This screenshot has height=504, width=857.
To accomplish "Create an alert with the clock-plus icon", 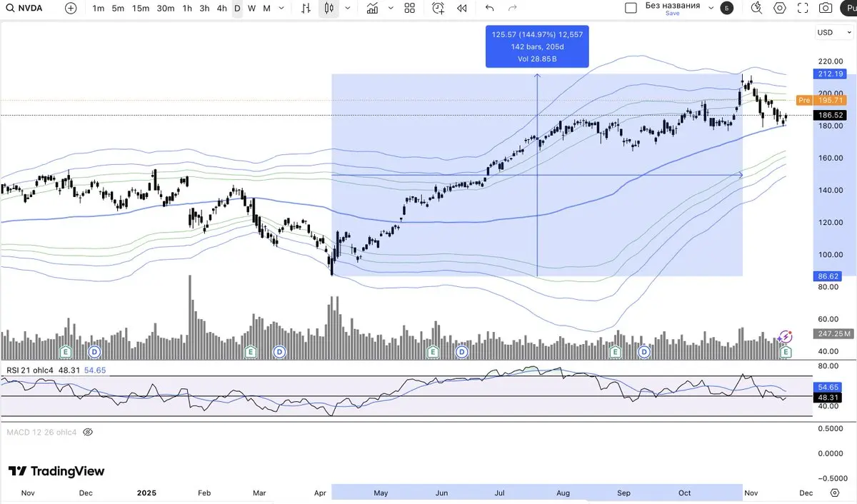I will 438,9.
